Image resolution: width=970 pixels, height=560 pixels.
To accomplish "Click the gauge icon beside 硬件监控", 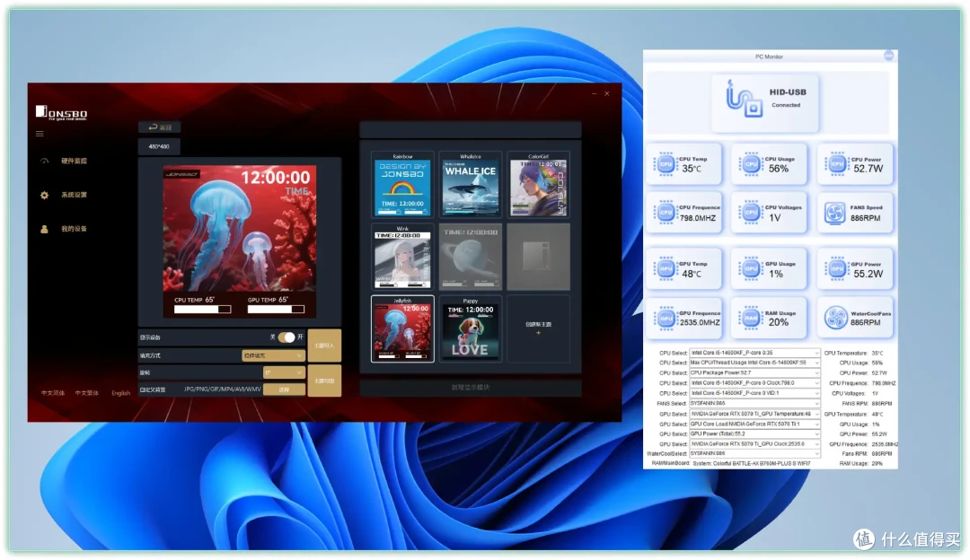I will (x=44, y=161).
